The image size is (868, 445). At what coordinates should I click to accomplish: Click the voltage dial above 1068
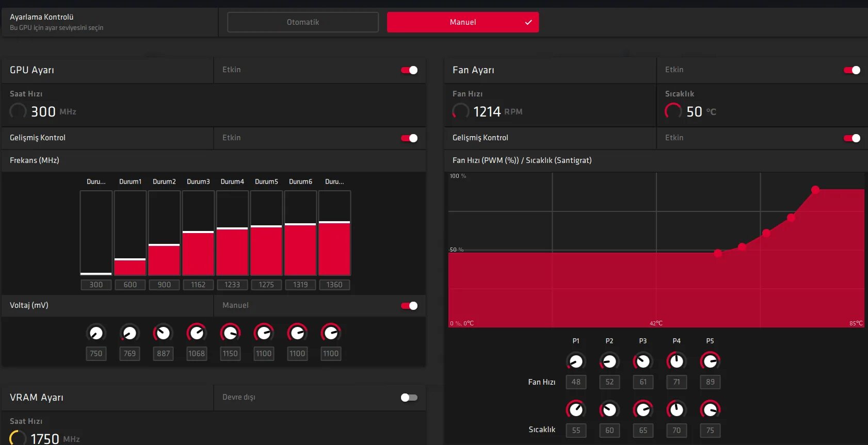tap(197, 333)
